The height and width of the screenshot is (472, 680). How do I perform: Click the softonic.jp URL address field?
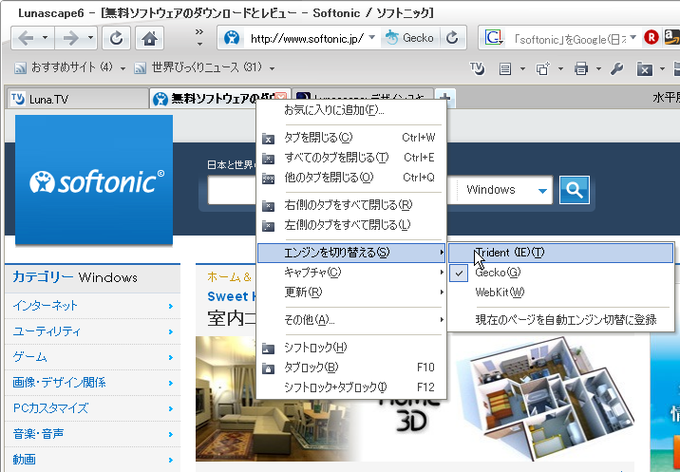pos(307,39)
